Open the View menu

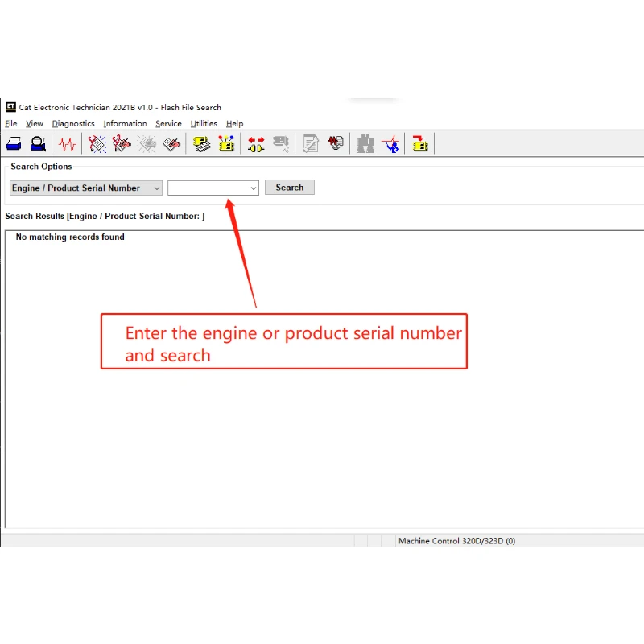coord(35,124)
